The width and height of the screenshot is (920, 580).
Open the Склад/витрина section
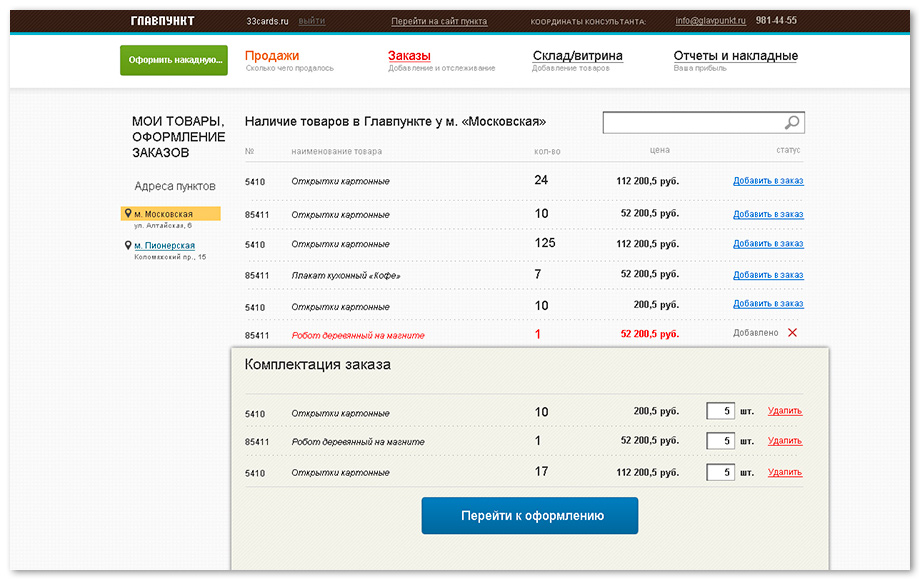point(577,56)
